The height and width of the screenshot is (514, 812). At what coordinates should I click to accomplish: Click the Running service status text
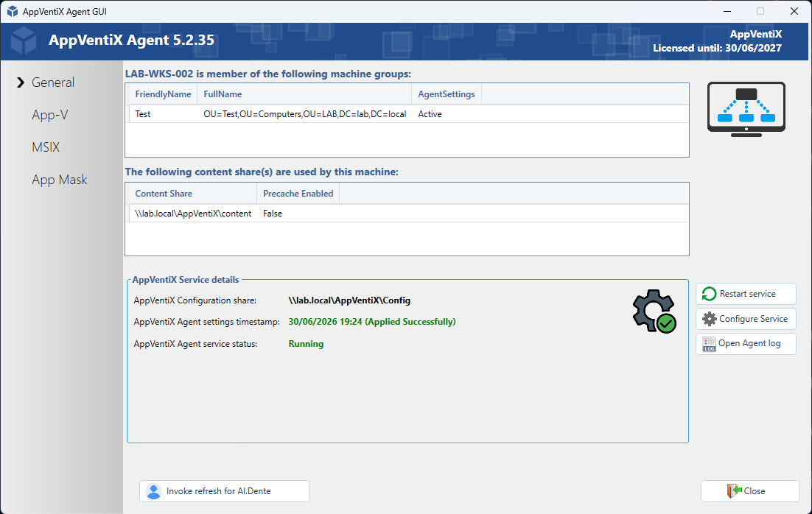306,344
